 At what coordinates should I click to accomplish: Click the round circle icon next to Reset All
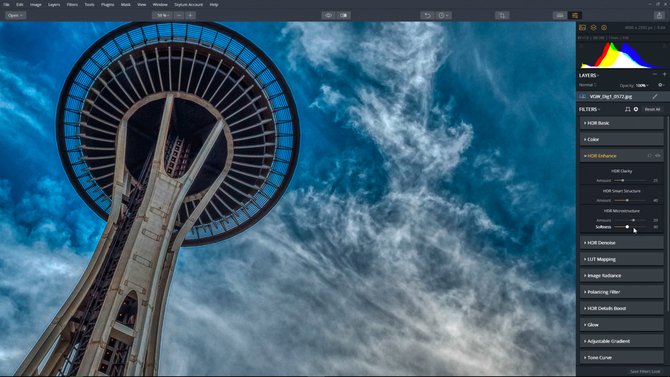coord(636,109)
